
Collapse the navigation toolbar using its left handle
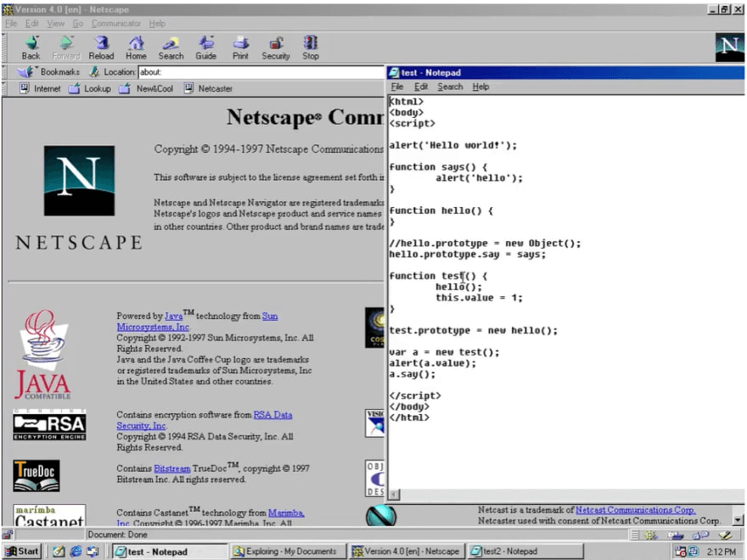pos(5,47)
